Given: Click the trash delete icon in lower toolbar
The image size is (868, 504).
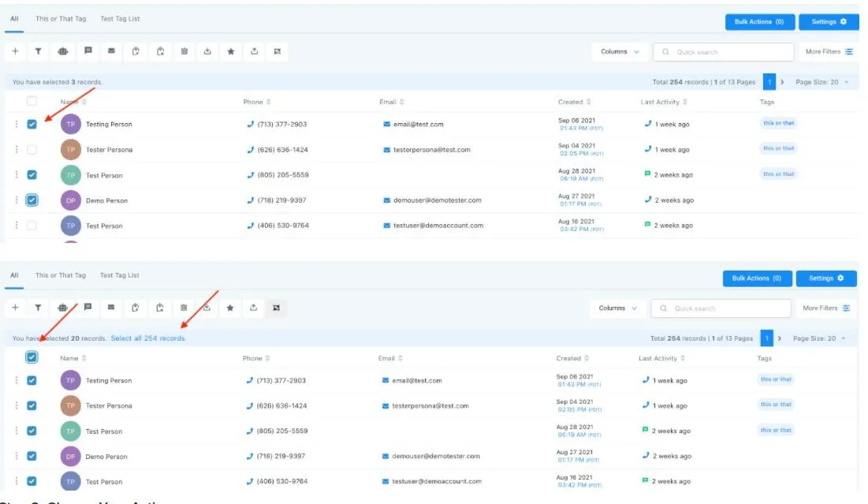Looking at the screenshot, I should pyautogui.click(x=184, y=308).
